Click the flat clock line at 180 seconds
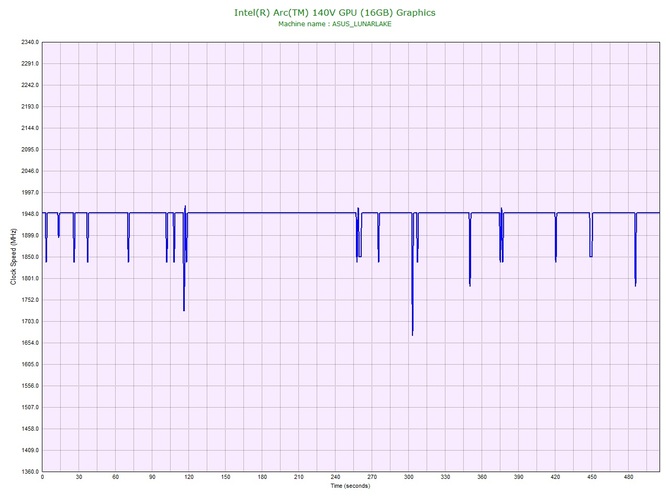This screenshot has width=670, height=503. [262, 213]
